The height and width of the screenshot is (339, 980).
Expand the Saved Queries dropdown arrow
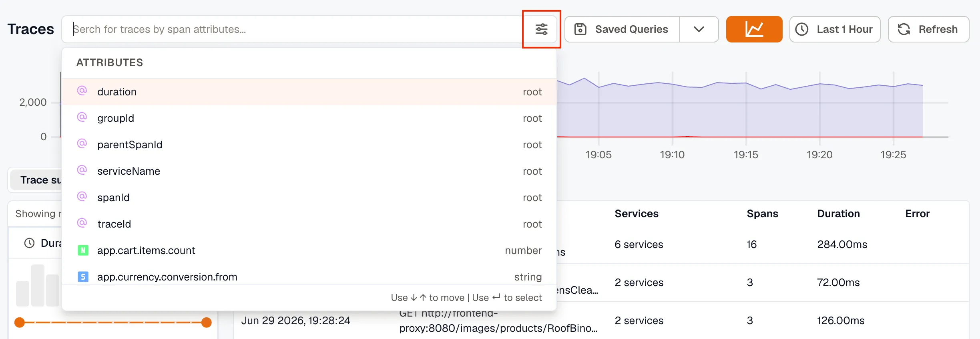[x=699, y=29]
